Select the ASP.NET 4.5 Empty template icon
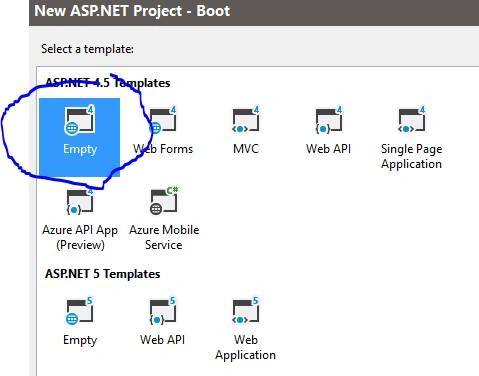The image size is (479, 376). point(80,120)
